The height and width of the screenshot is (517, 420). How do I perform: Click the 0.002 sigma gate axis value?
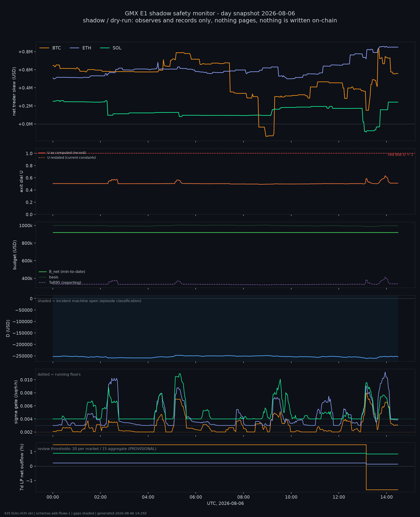tap(26, 432)
